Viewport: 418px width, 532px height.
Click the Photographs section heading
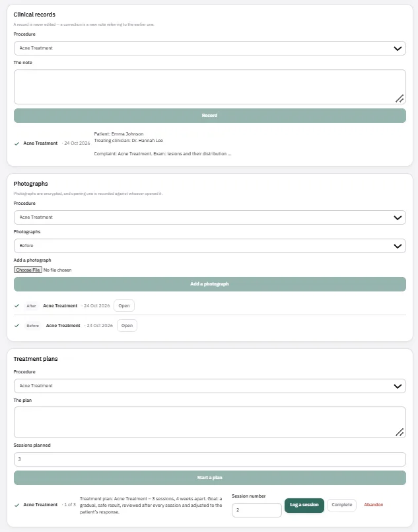tap(30, 184)
